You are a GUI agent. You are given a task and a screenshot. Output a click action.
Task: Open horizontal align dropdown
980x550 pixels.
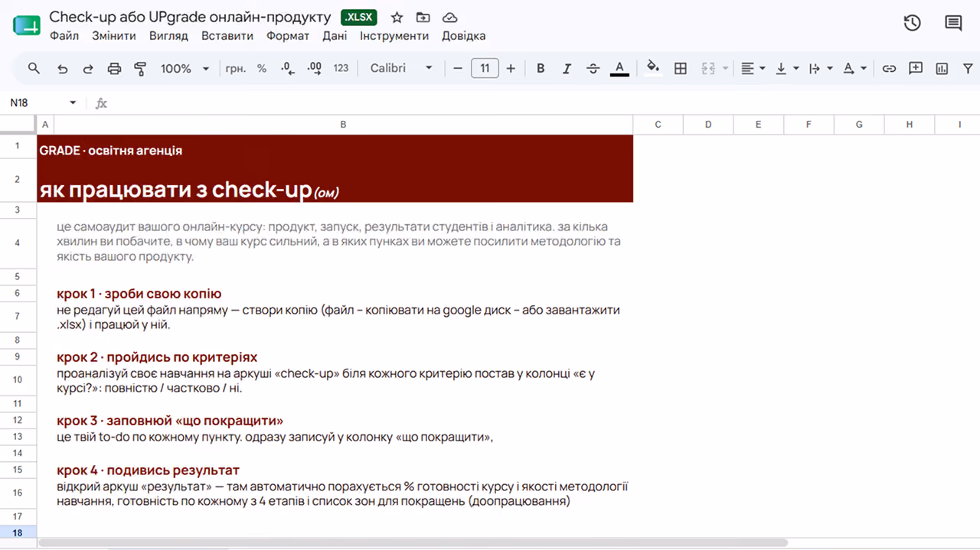pyautogui.click(x=753, y=68)
